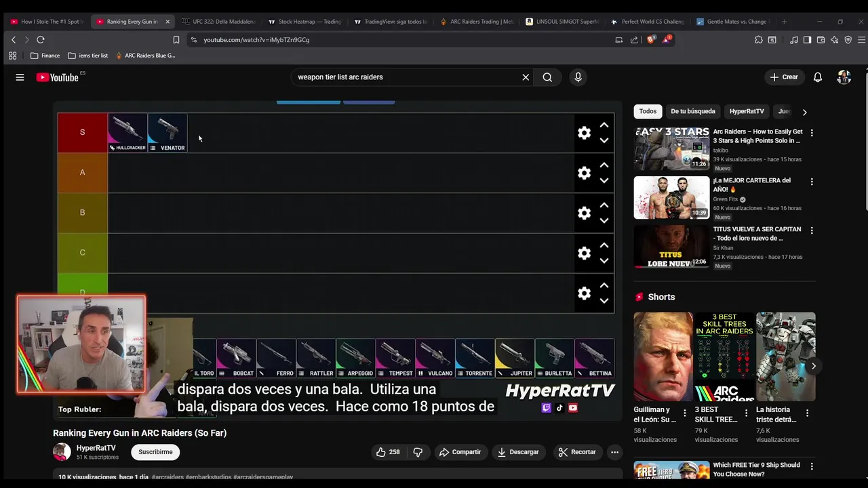868x488 pixels.
Task: Go back with the browser back arrow
Action: coord(14,40)
